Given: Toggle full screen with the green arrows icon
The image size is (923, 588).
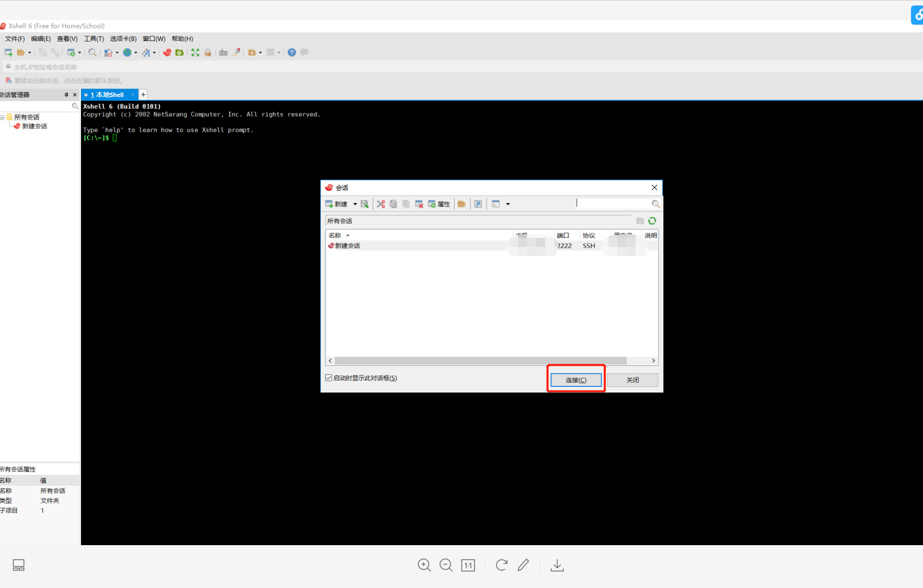Looking at the screenshot, I should pyautogui.click(x=195, y=53).
